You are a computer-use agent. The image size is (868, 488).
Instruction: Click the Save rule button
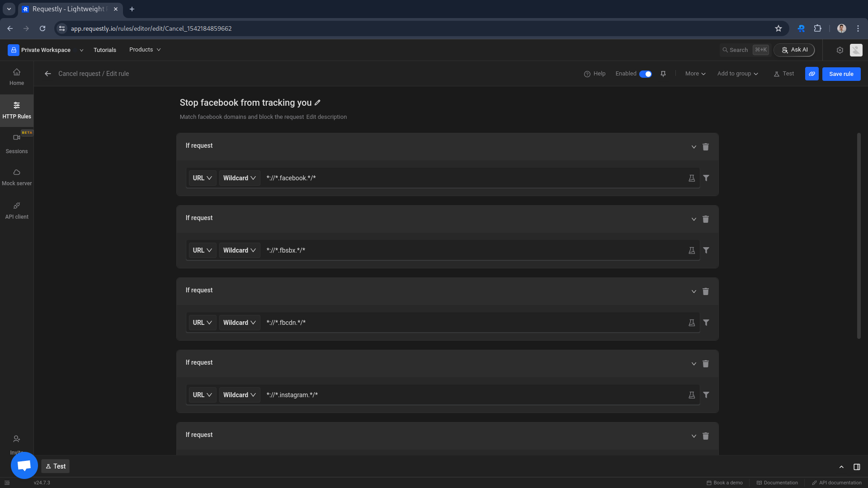[x=841, y=74]
